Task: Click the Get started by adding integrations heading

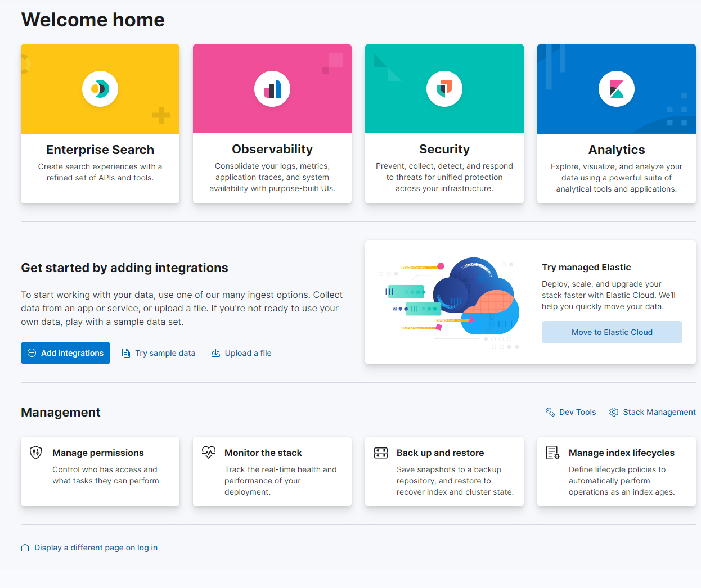Action: (124, 268)
